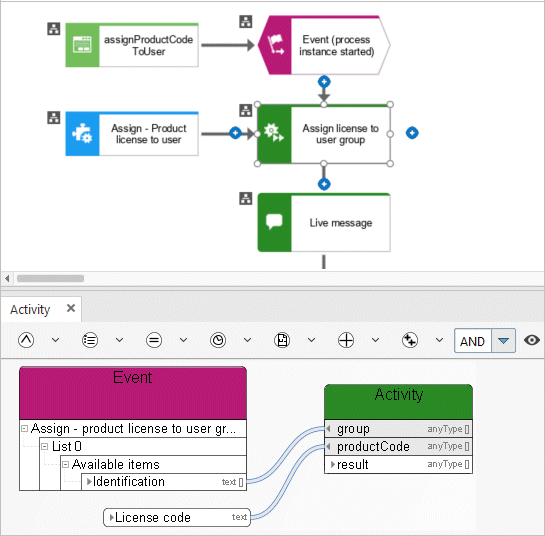Viewport: 545px width, 536px height.
Task: Collapse the List 0 tree node
Action: (44, 446)
